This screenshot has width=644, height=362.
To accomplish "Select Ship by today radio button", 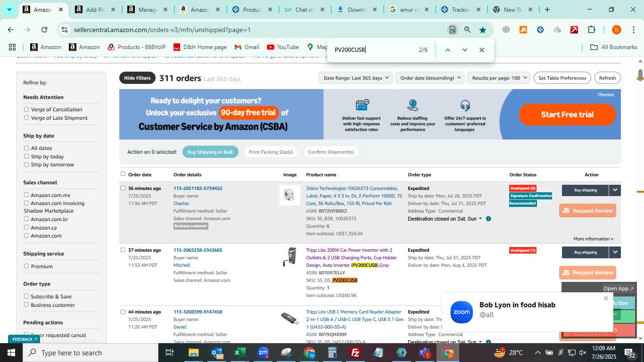I will pos(26,156).
